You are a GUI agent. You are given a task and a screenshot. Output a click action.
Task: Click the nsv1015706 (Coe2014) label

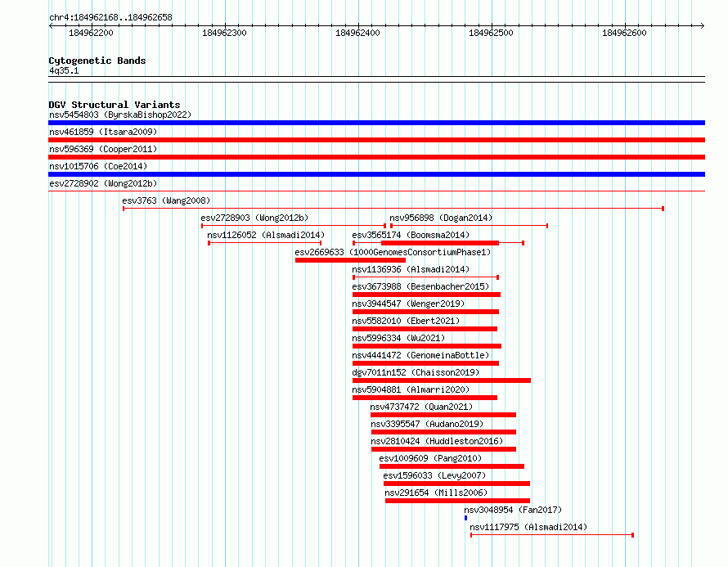(x=98, y=166)
